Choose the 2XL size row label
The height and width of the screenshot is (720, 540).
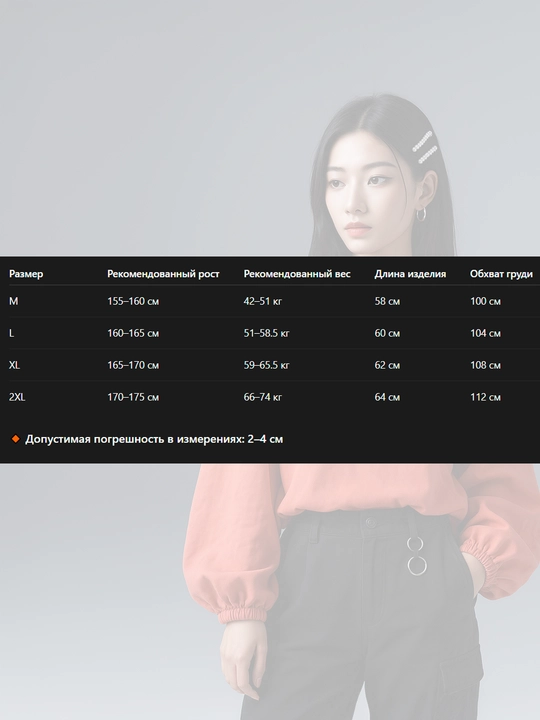[x=17, y=397]
